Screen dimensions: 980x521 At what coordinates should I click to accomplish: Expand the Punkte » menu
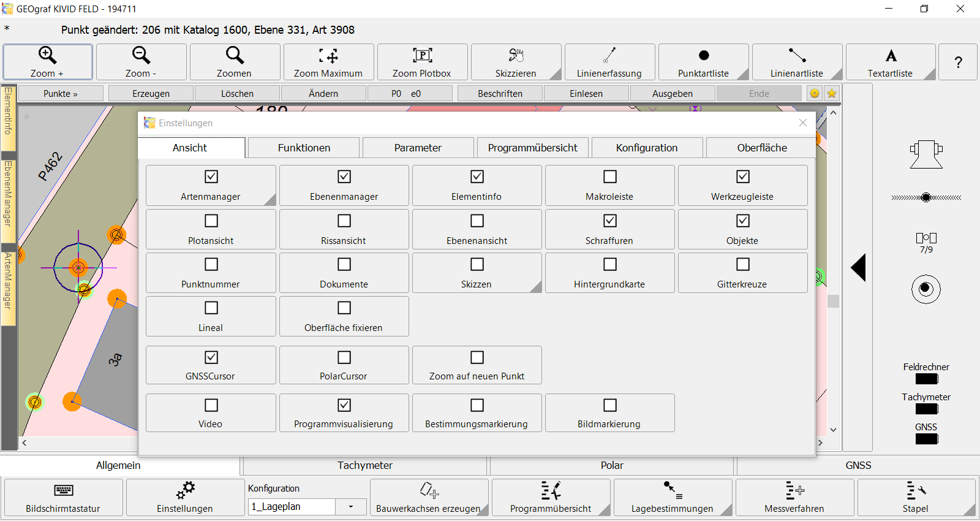click(61, 93)
